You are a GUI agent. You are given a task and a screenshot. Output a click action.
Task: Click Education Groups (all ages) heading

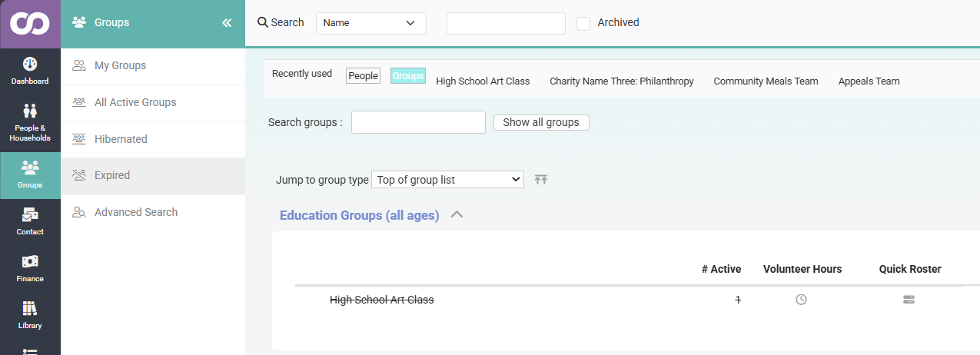pyautogui.click(x=359, y=215)
